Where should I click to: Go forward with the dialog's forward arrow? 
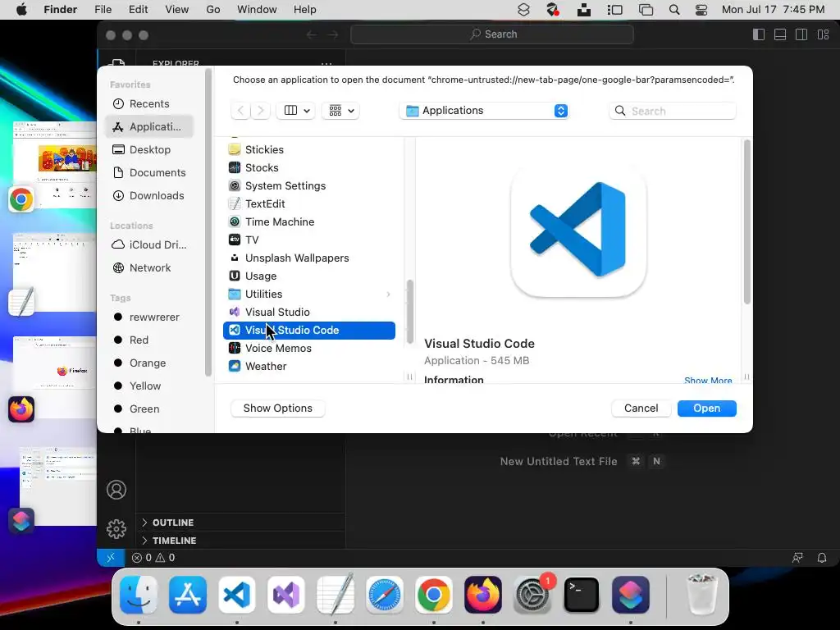coord(260,111)
